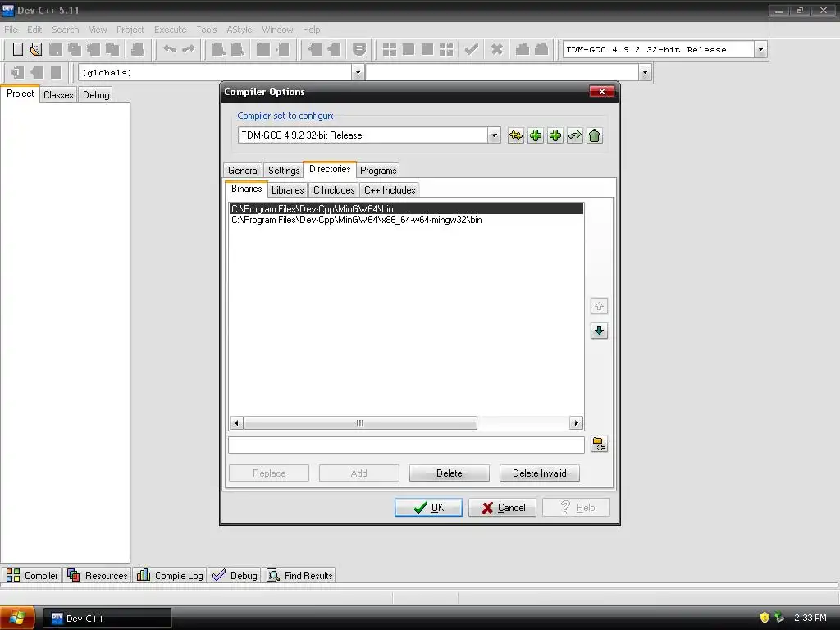Select MinGW64\bin directory entry

[406, 209]
